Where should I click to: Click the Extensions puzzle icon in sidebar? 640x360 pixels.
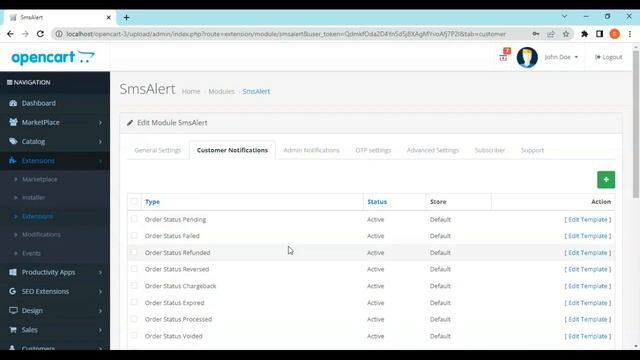tap(13, 160)
